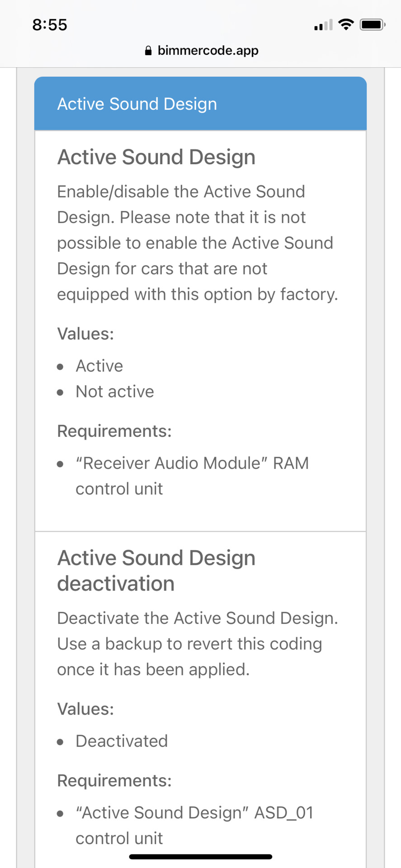Collapse the blue Active Sound Design header
This screenshot has height=868, width=401.
pos(200,104)
